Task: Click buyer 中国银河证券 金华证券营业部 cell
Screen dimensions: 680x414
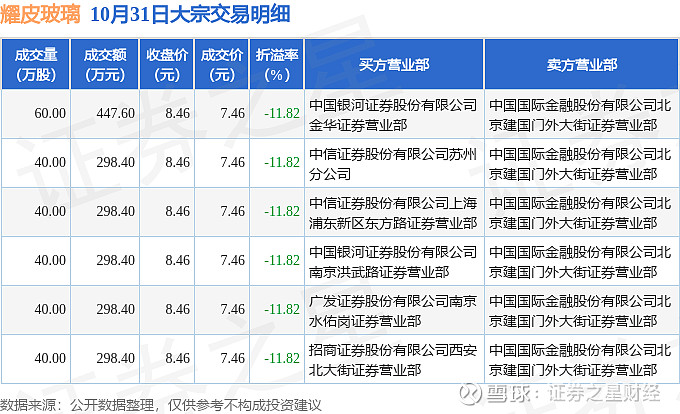Action: coord(393,115)
